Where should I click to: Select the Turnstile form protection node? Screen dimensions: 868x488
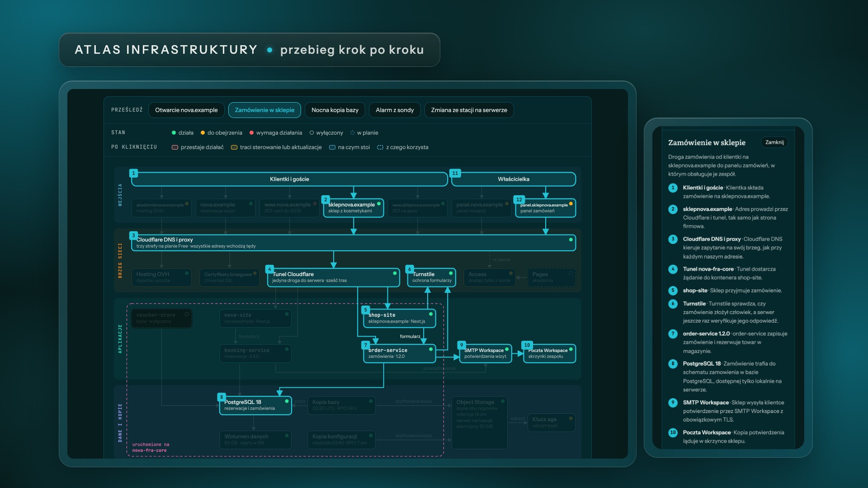[x=431, y=277]
